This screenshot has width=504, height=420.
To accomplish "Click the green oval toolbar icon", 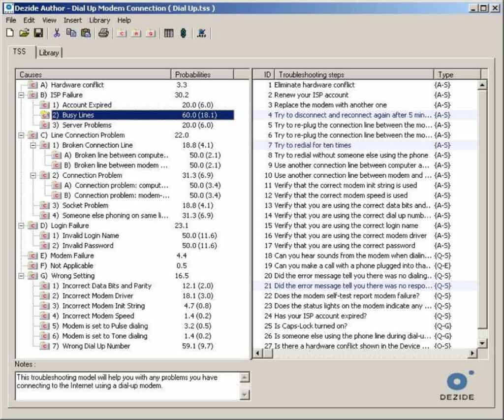I will (183, 33).
